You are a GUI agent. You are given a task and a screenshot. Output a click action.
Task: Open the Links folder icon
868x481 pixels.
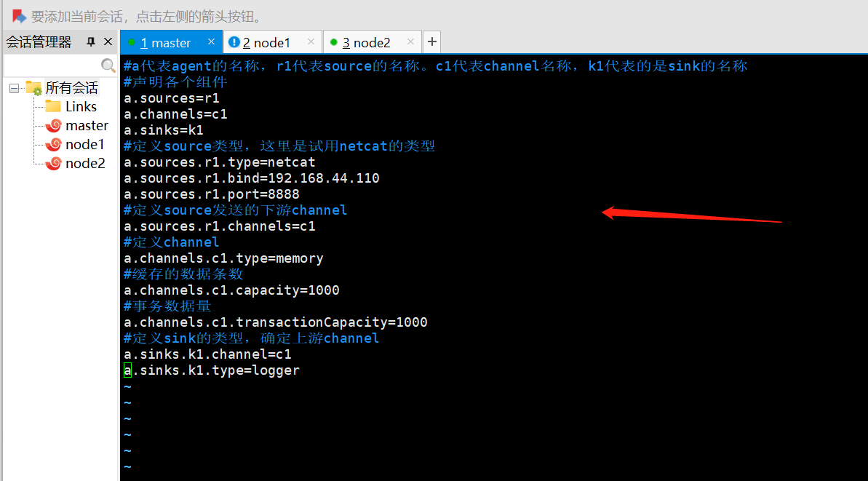53,106
